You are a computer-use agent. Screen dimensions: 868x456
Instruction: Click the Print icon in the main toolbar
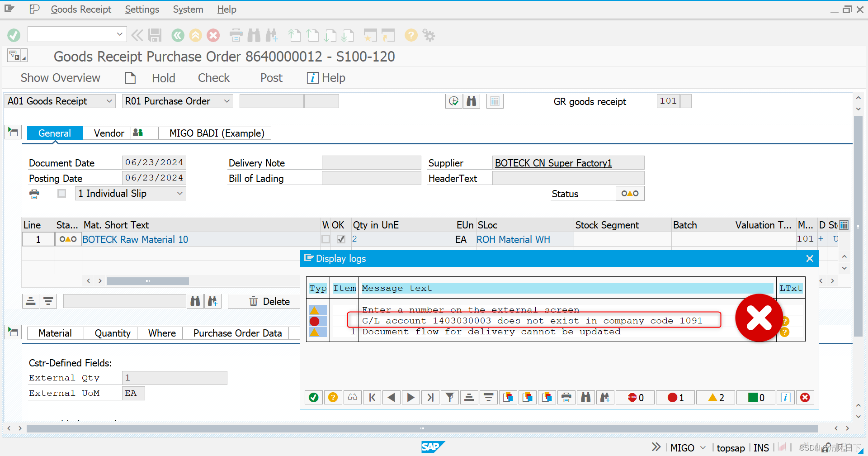point(236,35)
